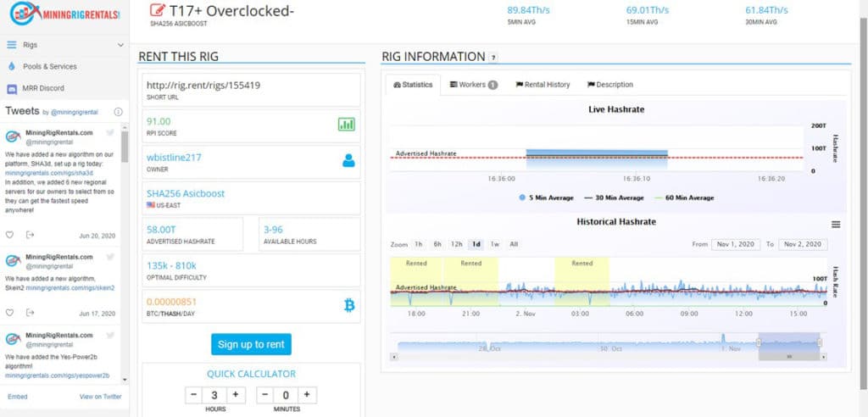Toggle the 5 Min Average legend series

pyautogui.click(x=546, y=197)
